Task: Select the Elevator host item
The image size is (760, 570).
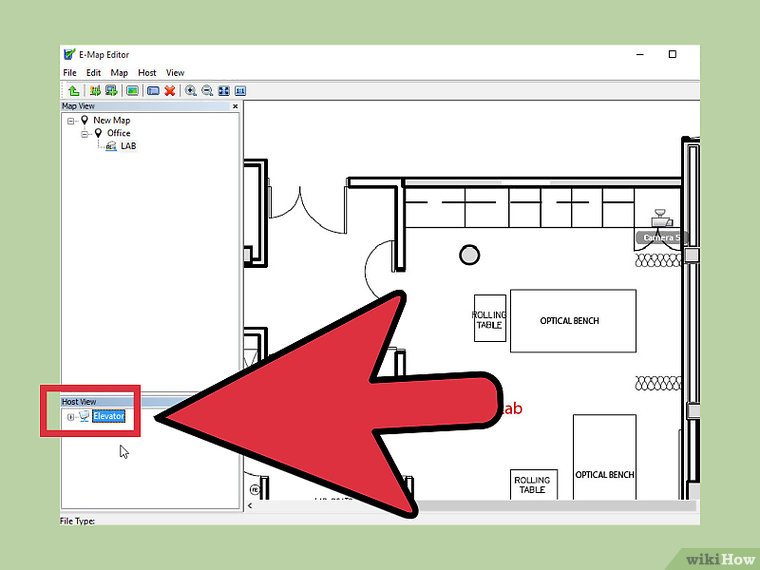Action: point(109,416)
